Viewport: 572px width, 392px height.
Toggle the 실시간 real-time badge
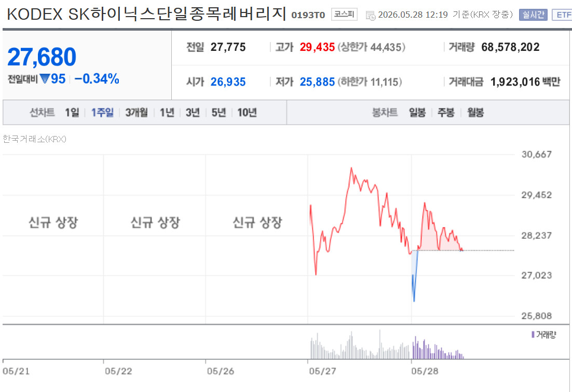[533, 15]
